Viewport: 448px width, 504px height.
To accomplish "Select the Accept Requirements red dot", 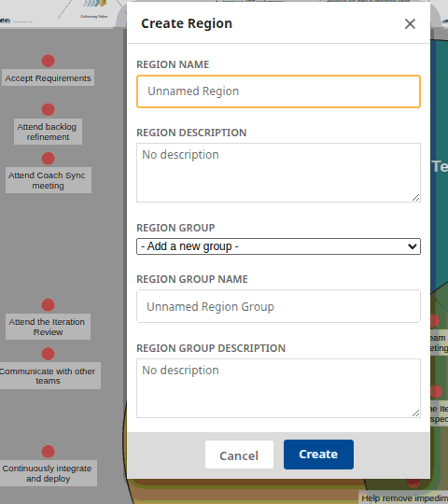I will coord(48,61).
